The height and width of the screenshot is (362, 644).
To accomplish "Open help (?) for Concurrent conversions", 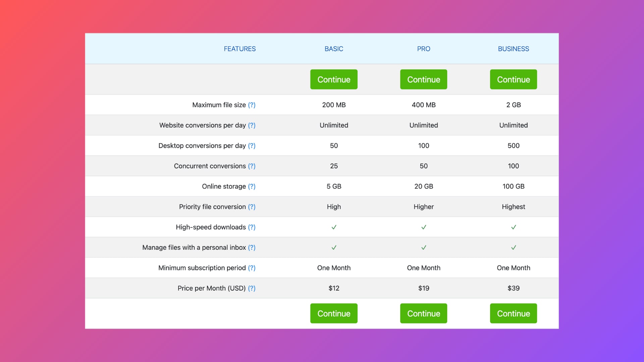I will point(252,166).
